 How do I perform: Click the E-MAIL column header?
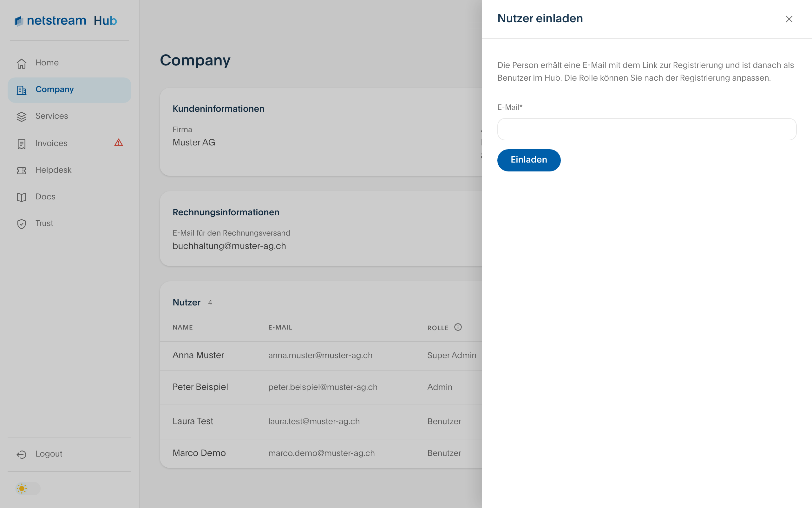(280, 328)
